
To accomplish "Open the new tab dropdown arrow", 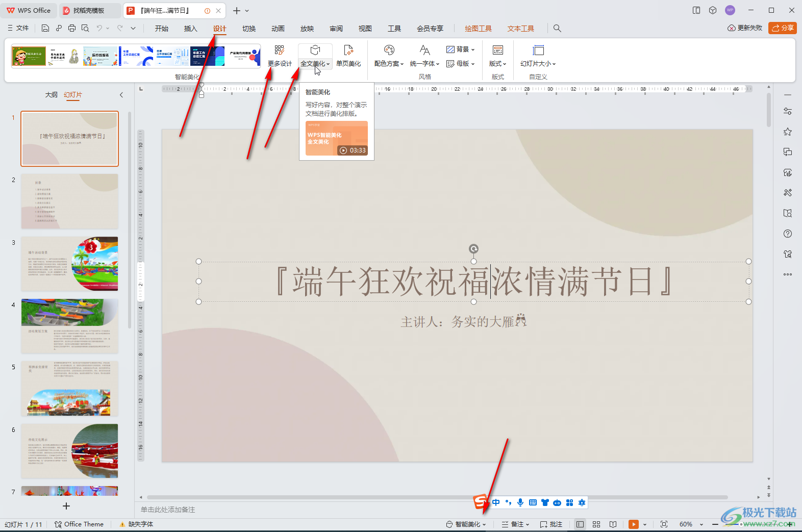I will (247, 11).
